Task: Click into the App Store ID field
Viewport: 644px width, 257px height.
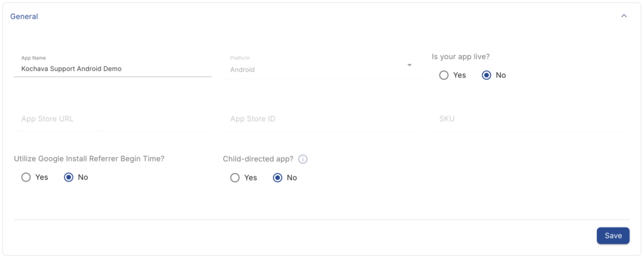Action: point(321,119)
